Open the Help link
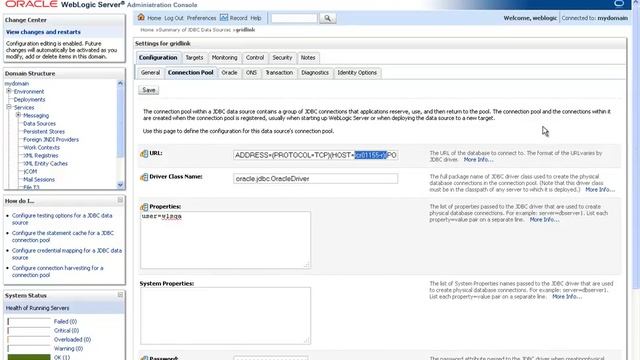Image resolution: width=640 pixels, height=360 pixels. [x=256, y=18]
